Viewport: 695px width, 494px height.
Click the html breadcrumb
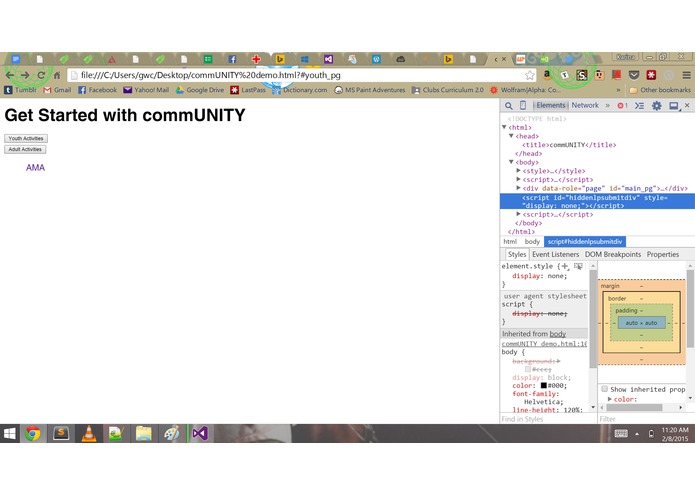pos(510,242)
